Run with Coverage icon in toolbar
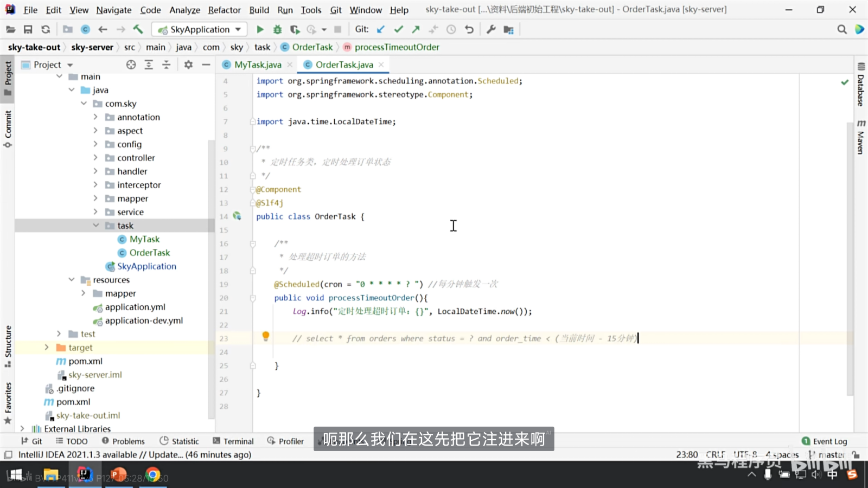The height and width of the screenshot is (488, 868). 295,29
